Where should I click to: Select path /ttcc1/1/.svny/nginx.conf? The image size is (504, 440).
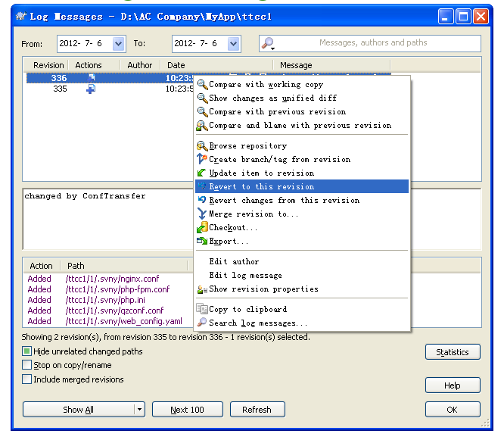[112, 279]
